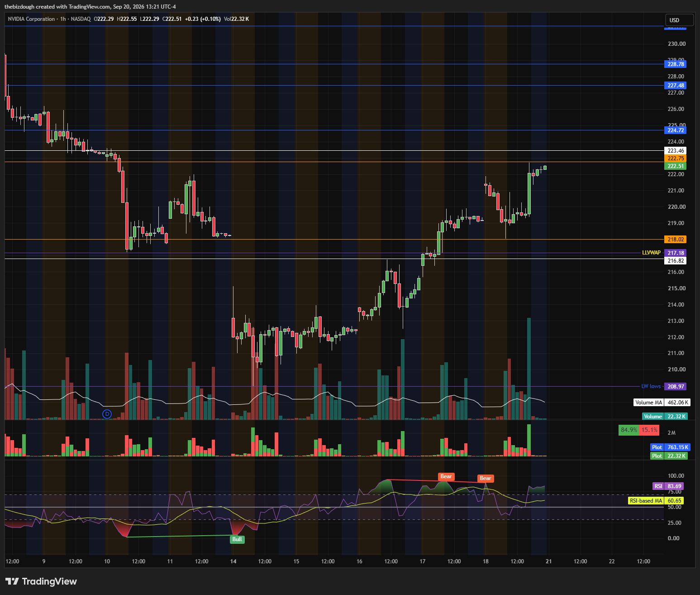
Task: Click the LLVWAP line label
Action: pos(651,253)
